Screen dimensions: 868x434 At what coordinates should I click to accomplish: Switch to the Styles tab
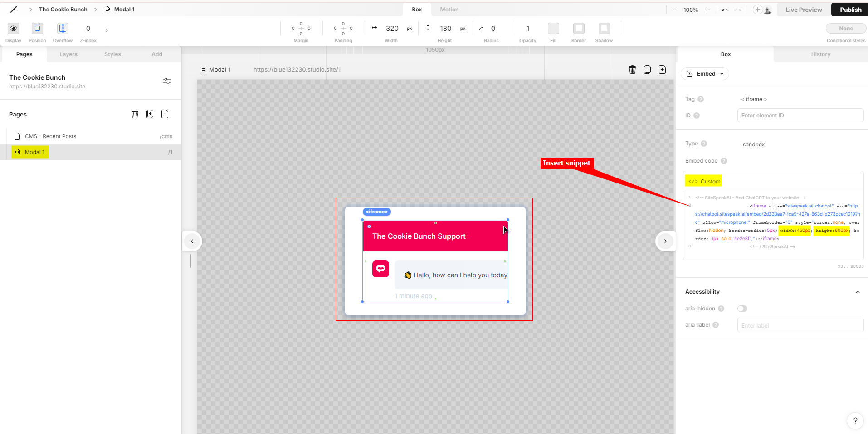tap(112, 54)
